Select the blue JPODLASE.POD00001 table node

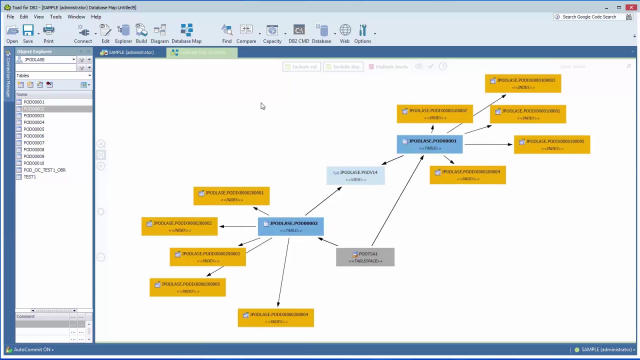430,144
